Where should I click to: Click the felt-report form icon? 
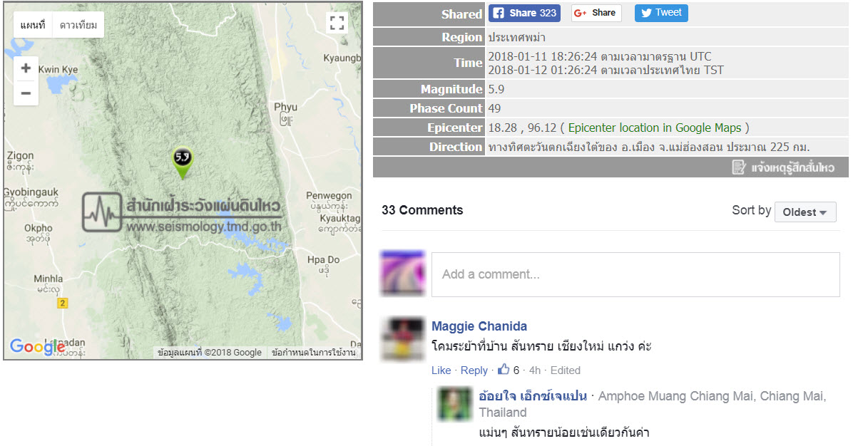click(739, 167)
